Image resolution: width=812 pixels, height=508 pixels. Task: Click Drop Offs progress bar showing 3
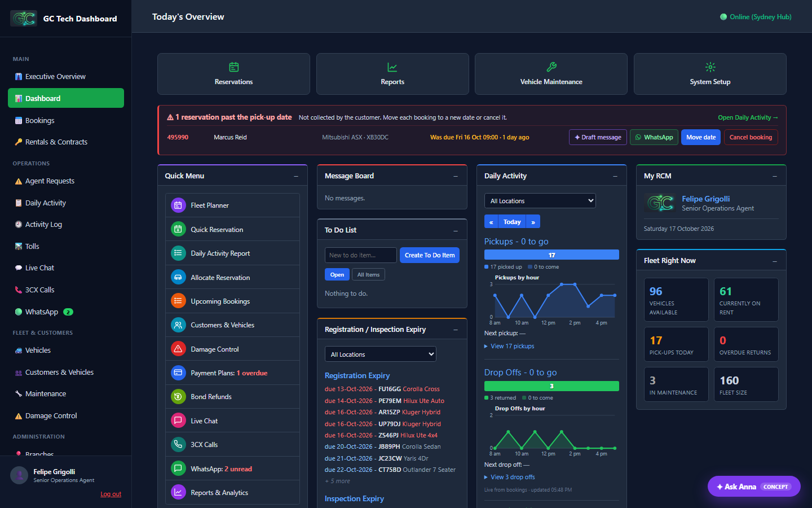point(551,386)
